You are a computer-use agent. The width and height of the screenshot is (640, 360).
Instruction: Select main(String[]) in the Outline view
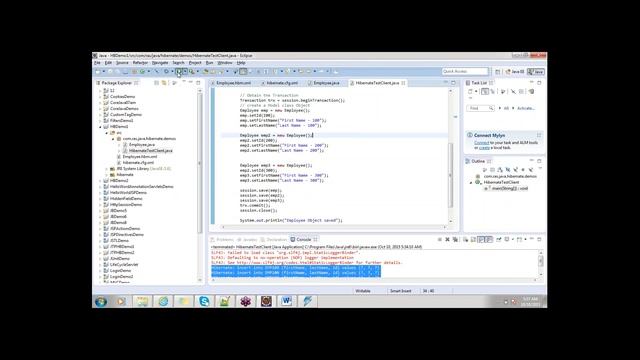(x=509, y=189)
